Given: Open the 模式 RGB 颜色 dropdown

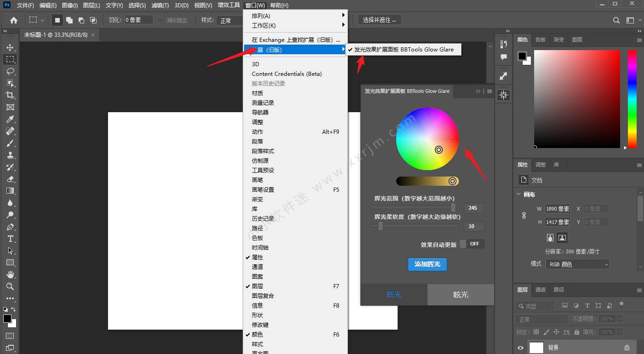Looking at the screenshot, I should pos(578,264).
